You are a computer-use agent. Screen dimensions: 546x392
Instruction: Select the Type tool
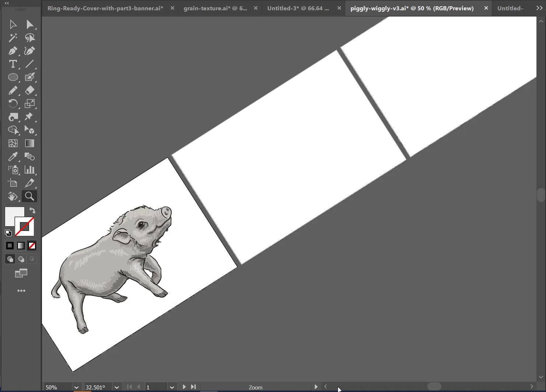(13, 64)
